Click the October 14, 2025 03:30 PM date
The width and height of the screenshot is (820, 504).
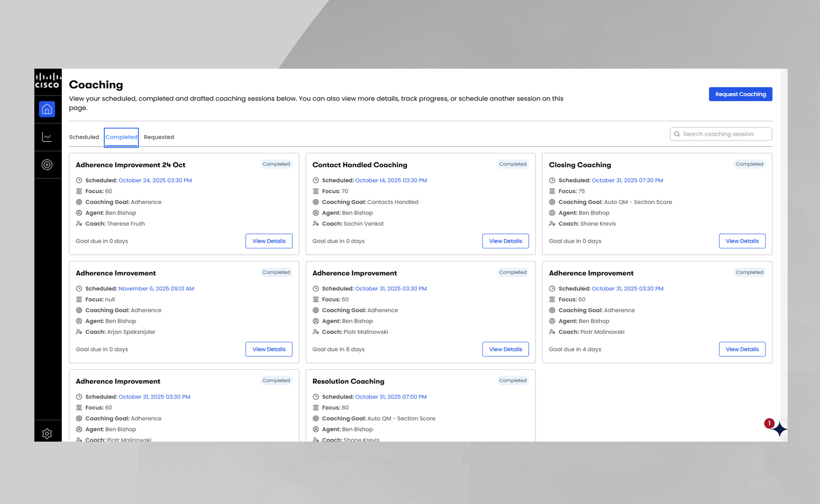[x=391, y=180]
